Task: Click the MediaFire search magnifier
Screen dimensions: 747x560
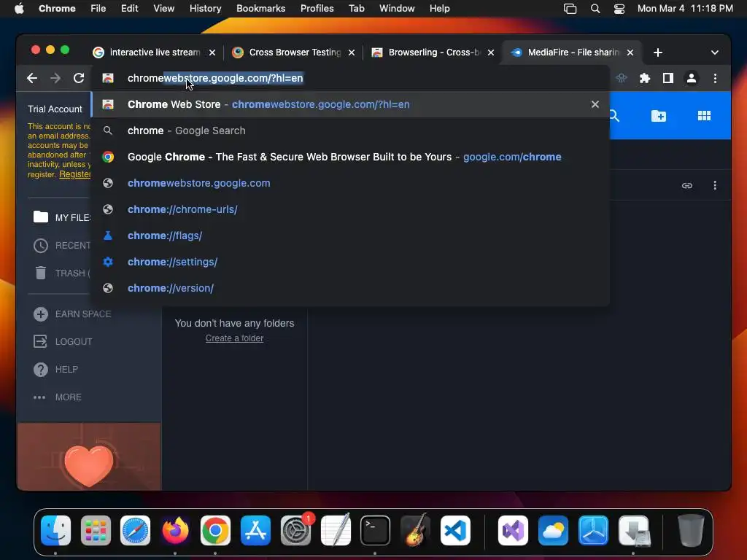Action: click(614, 116)
